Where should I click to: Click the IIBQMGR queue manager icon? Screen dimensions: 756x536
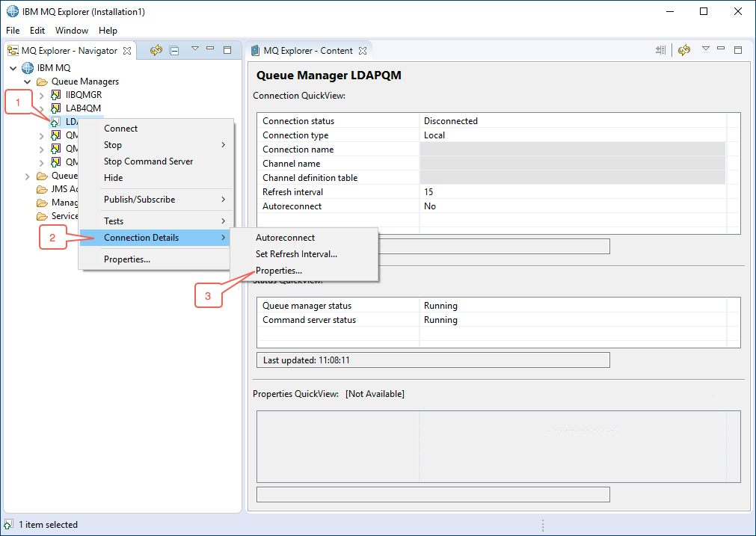(x=56, y=95)
